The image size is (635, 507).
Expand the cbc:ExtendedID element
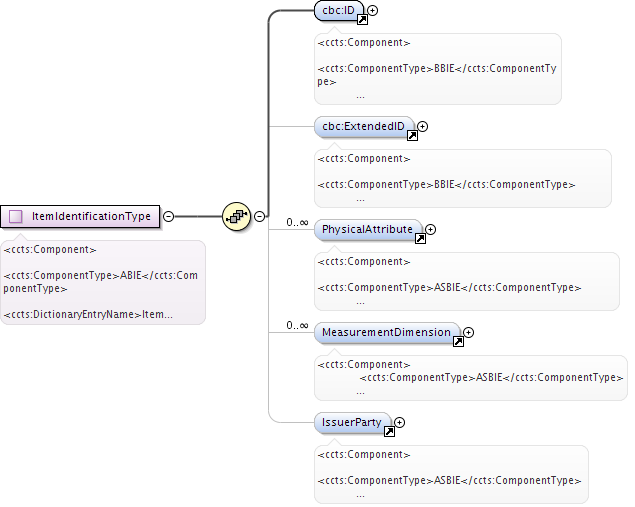point(422,127)
